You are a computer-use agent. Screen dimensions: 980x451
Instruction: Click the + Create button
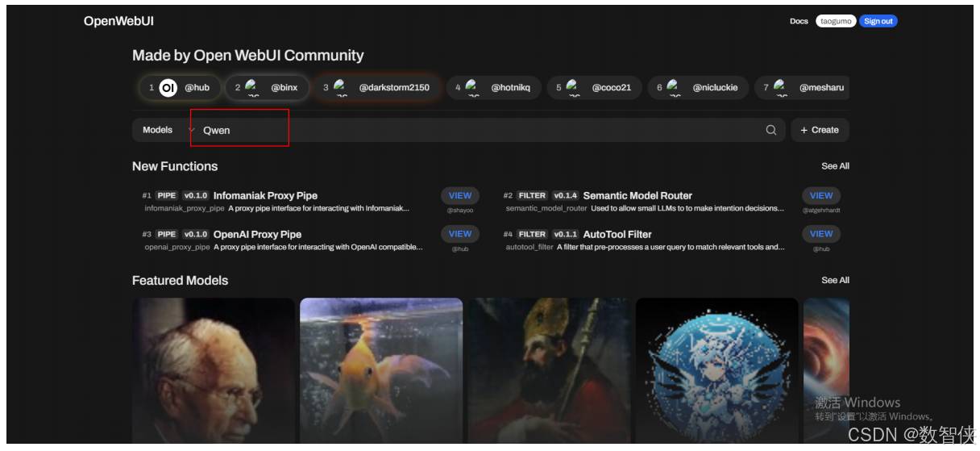tap(820, 130)
